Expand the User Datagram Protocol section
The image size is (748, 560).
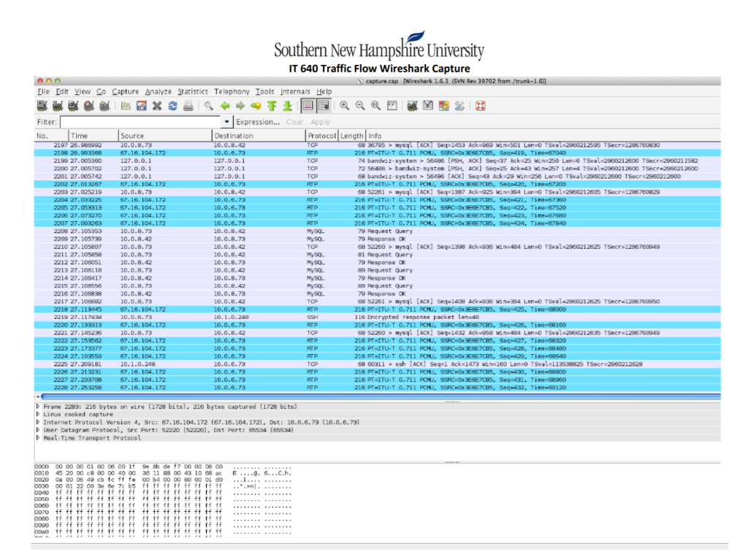[37, 431]
